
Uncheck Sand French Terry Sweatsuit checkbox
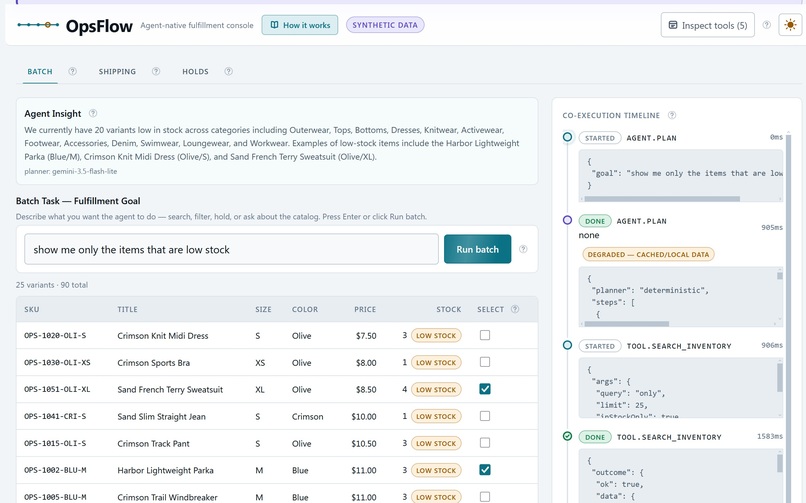click(485, 389)
